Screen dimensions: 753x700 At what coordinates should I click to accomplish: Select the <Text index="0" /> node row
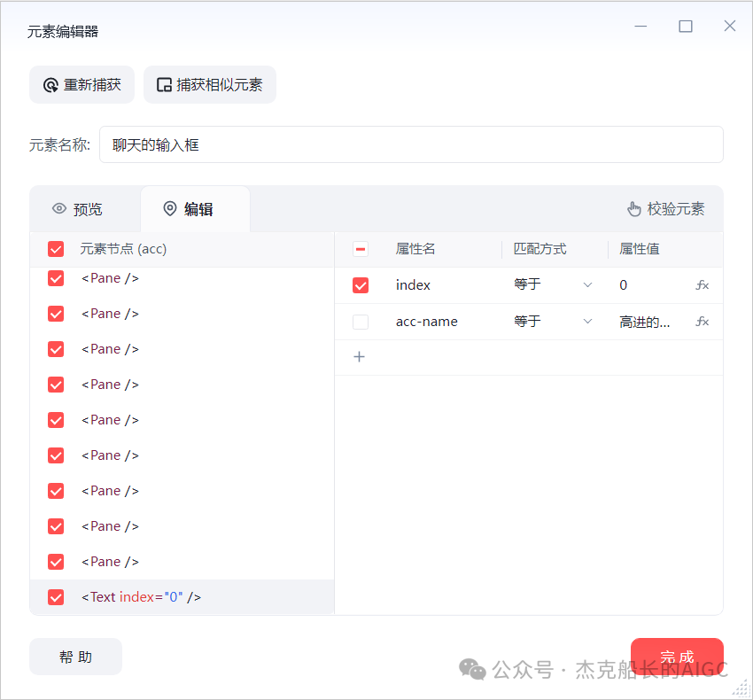click(182, 597)
